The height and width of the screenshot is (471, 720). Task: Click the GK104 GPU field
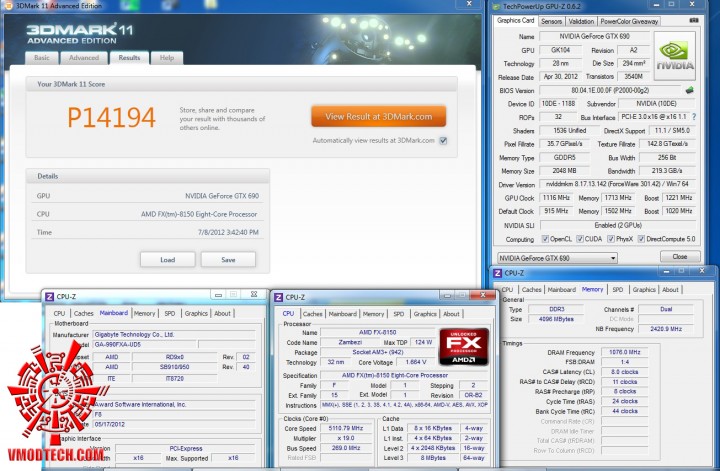[560, 50]
